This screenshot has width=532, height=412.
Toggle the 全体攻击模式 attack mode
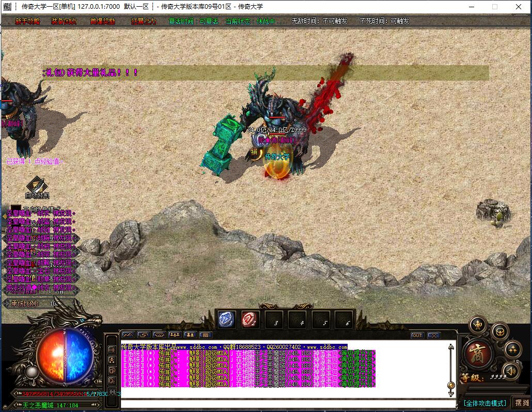tap(484, 403)
